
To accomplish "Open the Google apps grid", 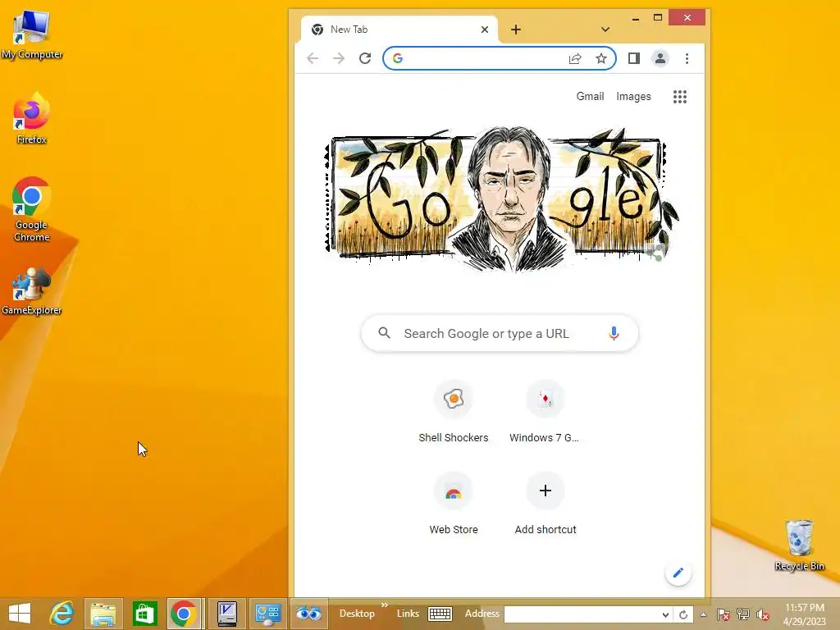I will click(680, 97).
